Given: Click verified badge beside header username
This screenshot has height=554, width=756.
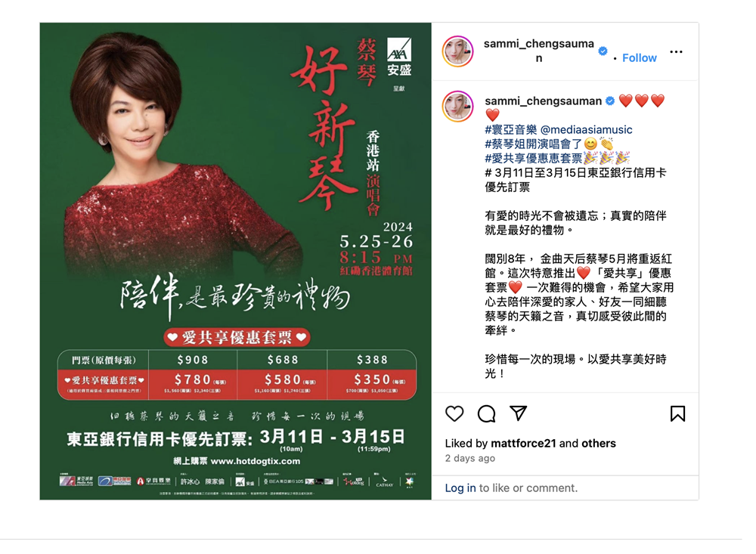Looking at the screenshot, I should (x=603, y=51).
